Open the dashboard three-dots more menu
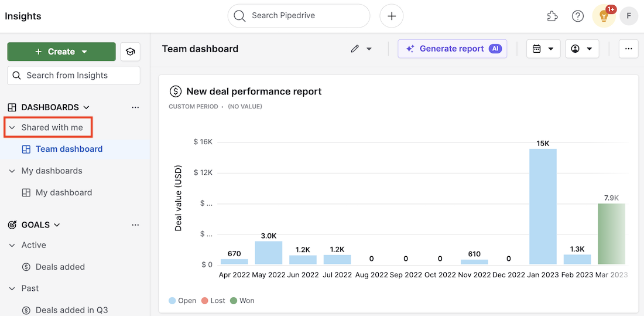644x316 pixels. click(x=628, y=49)
